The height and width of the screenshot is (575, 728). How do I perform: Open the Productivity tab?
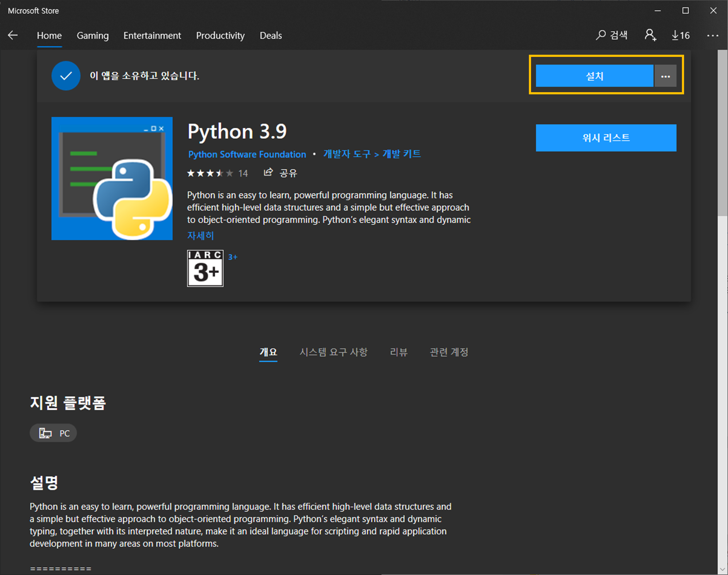pos(220,35)
